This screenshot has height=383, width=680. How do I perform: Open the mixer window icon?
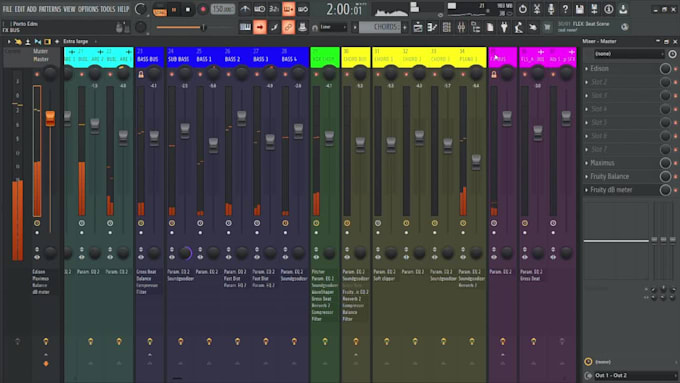click(x=461, y=27)
